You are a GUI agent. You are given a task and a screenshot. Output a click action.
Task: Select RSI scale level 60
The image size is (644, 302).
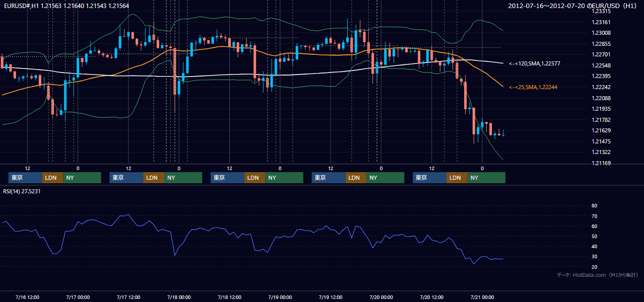[x=594, y=226]
